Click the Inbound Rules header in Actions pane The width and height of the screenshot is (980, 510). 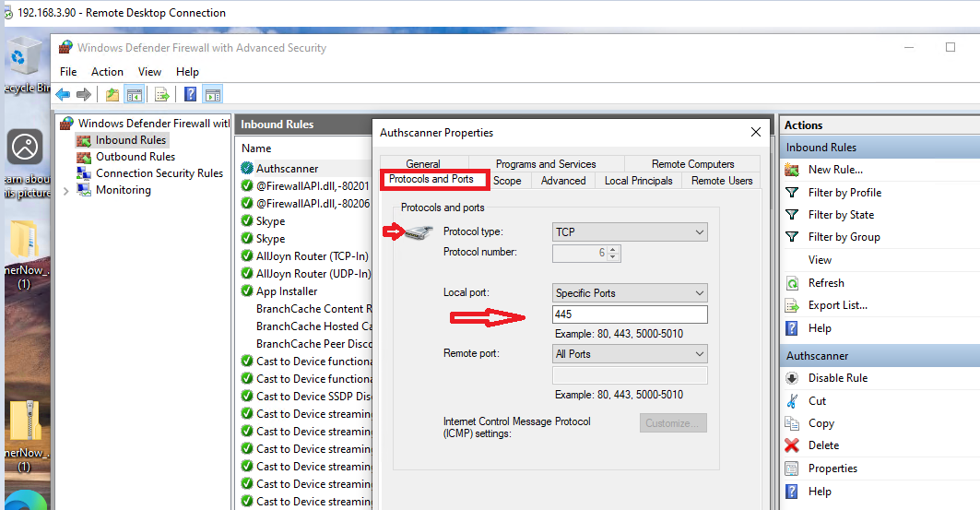point(880,148)
